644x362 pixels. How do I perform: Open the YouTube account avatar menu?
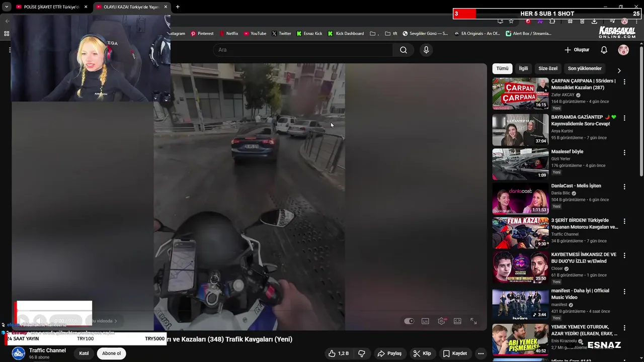click(x=623, y=50)
